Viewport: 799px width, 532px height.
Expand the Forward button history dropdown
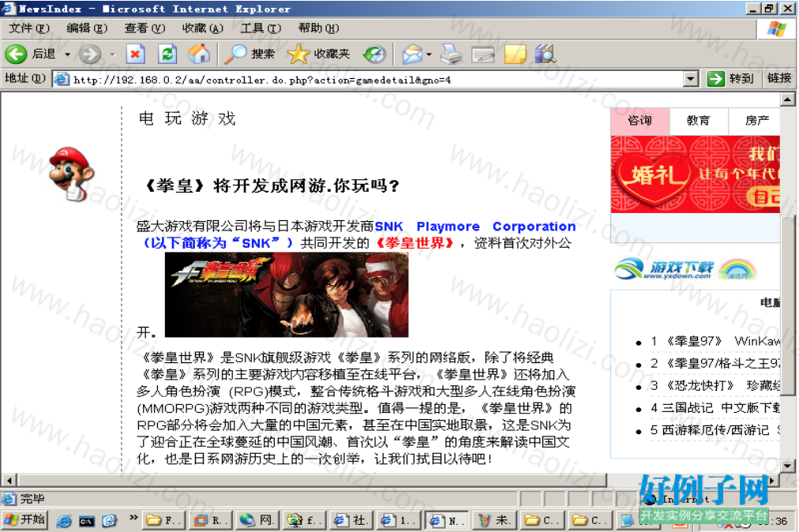tap(113, 54)
